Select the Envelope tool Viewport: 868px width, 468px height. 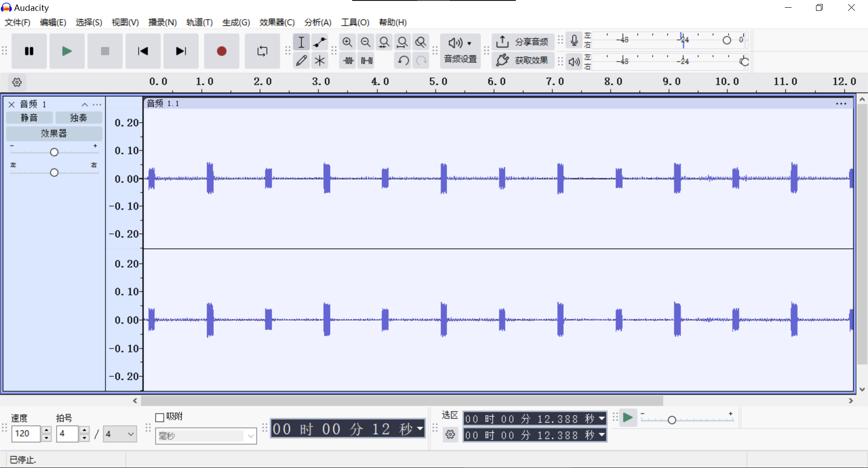(320, 42)
